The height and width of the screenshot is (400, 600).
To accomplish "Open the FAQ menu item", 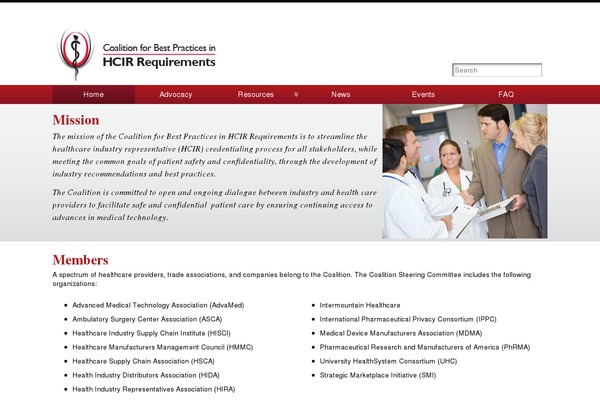I will (x=506, y=95).
